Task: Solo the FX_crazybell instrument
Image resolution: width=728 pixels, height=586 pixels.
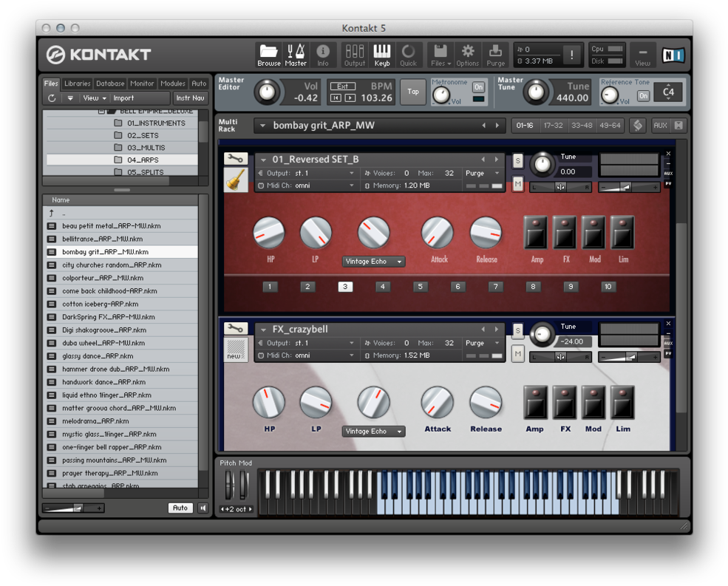Action: pos(517,330)
